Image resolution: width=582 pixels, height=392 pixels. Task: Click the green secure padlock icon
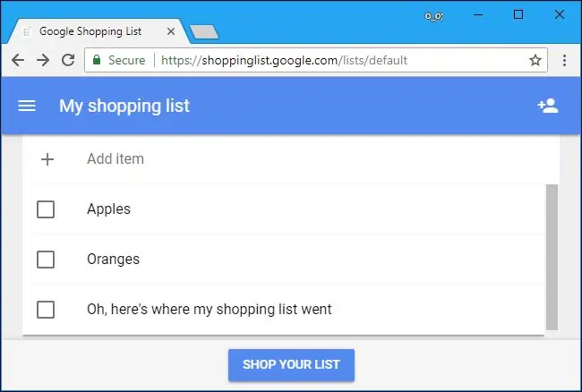click(97, 61)
